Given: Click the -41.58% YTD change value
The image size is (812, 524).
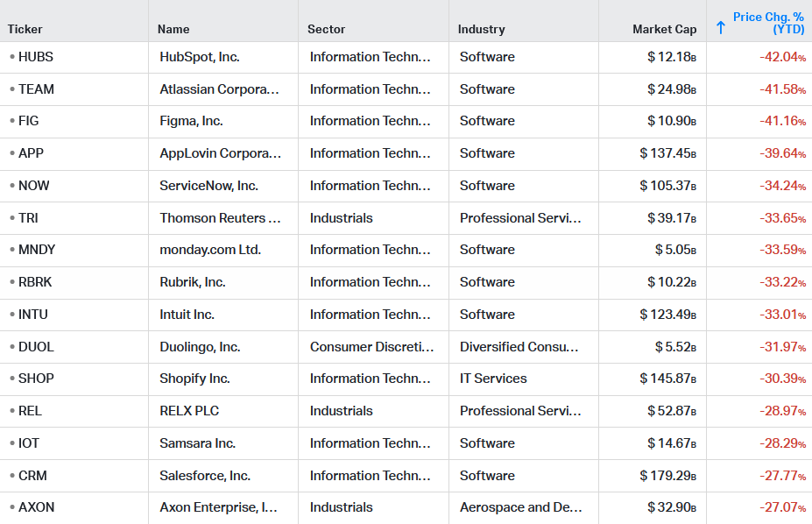Looking at the screenshot, I should (782, 89).
